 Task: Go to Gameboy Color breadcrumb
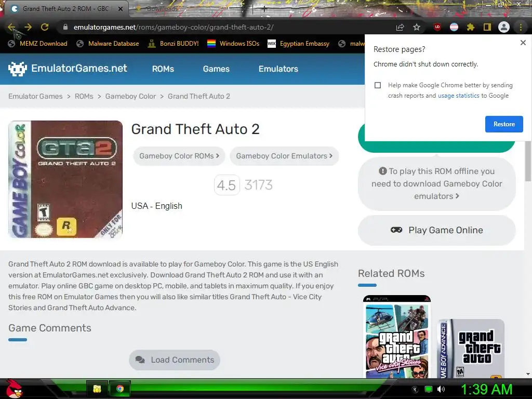[130, 96]
